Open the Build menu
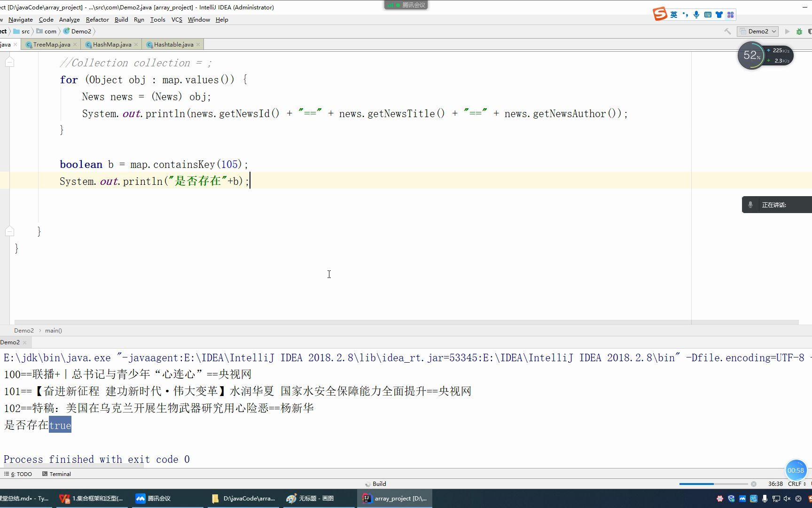Viewport: 812px width, 508px height. (x=121, y=19)
